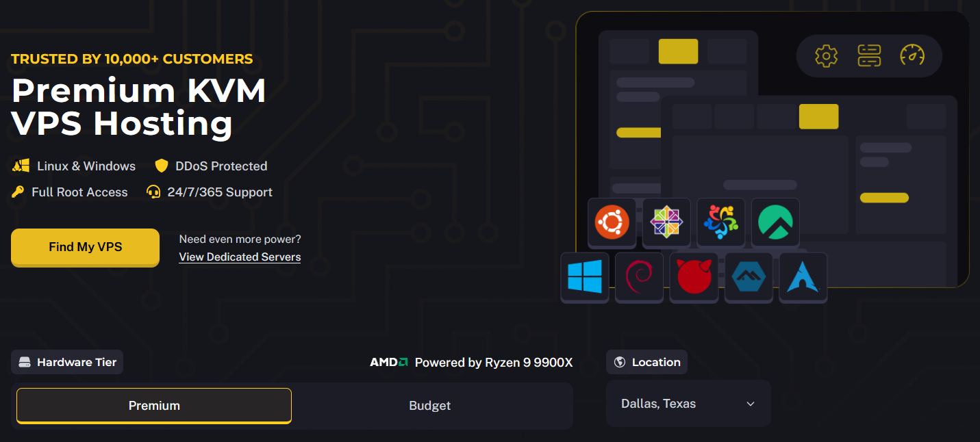Click the Full Root Access key icon
Image resolution: width=980 pixels, height=442 pixels.
point(18,192)
